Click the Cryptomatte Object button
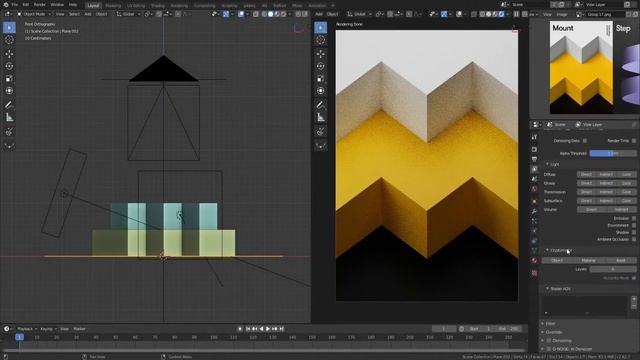Viewport: 640px width, 360px height. point(557,260)
